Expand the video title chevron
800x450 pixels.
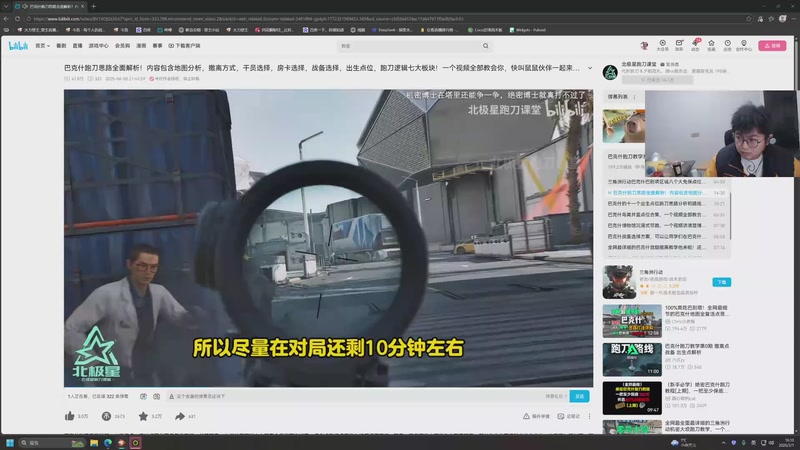pos(590,68)
